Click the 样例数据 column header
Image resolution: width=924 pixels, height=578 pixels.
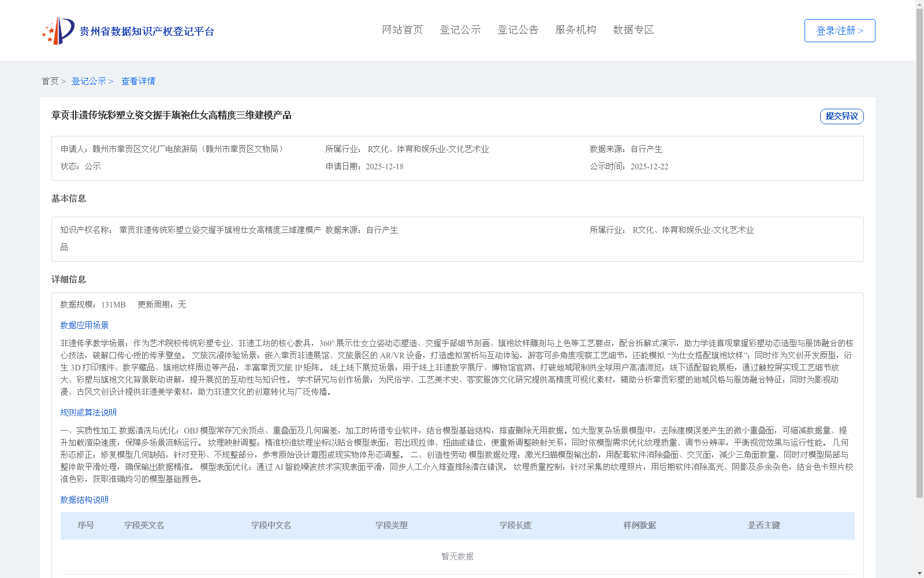tap(639, 525)
